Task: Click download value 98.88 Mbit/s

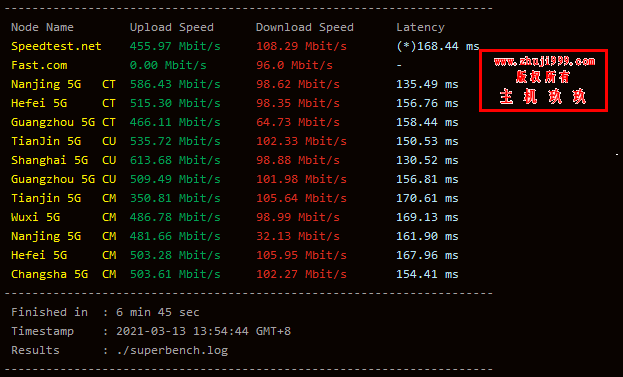Action: click(x=298, y=160)
